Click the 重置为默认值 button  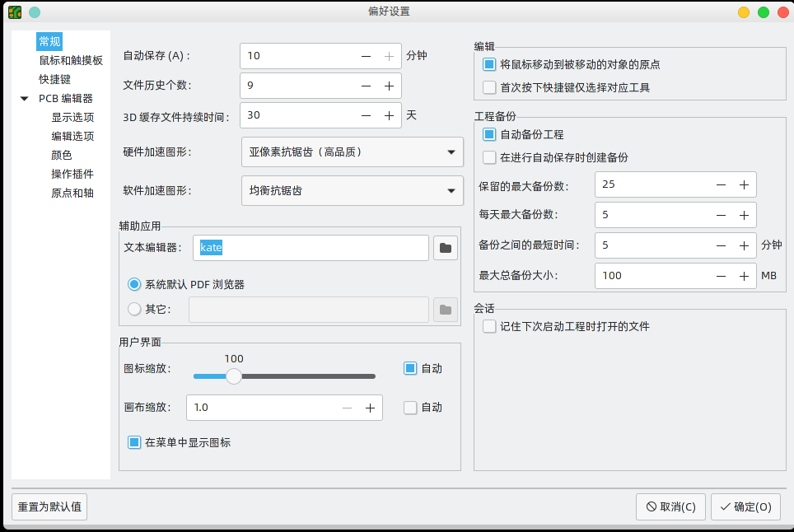coord(49,506)
